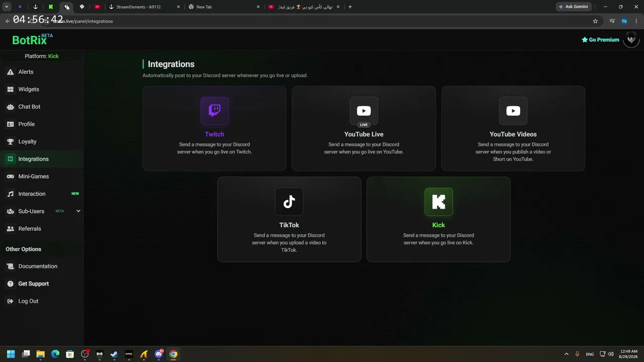The image size is (644, 362).
Task: Open the Windows Start menu
Action: 11,354
